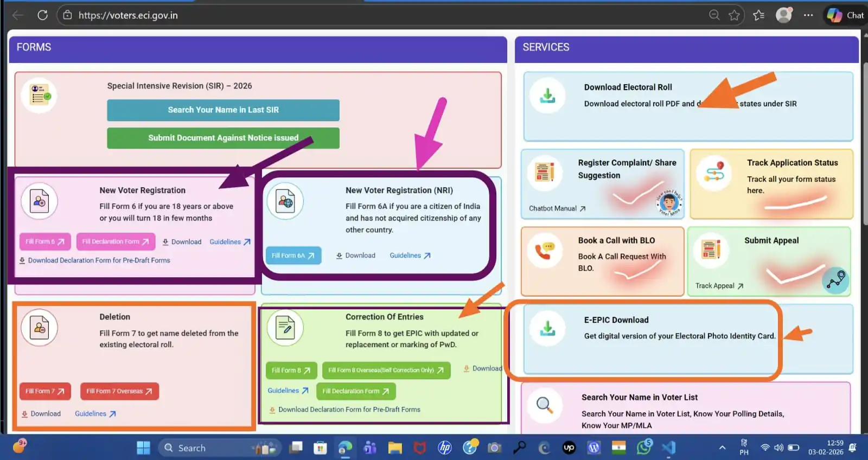This screenshot has width=868, height=460.
Task: Open WhatsApp from the Windows taskbar
Action: 644,448
